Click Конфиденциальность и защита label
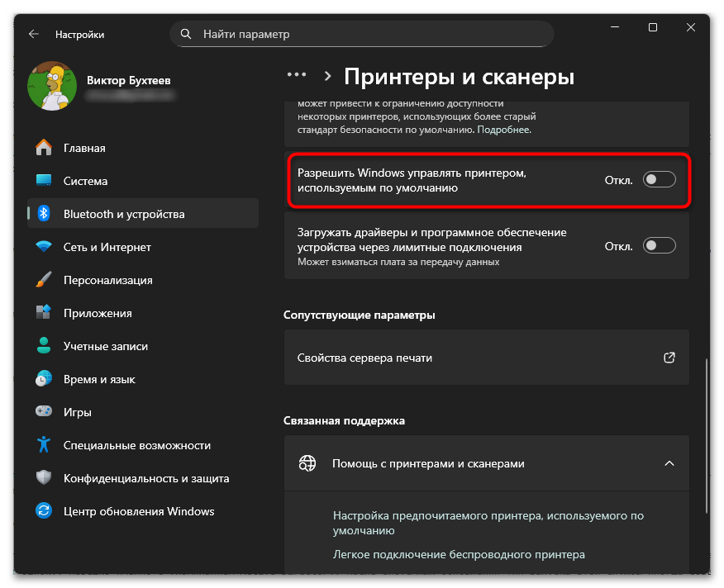This screenshot has height=588, width=724. (146, 479)
